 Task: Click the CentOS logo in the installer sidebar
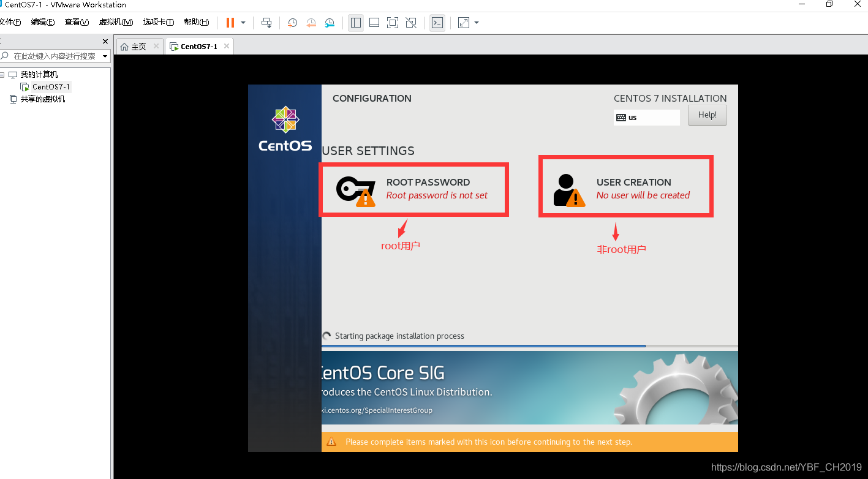pos(285,129)
